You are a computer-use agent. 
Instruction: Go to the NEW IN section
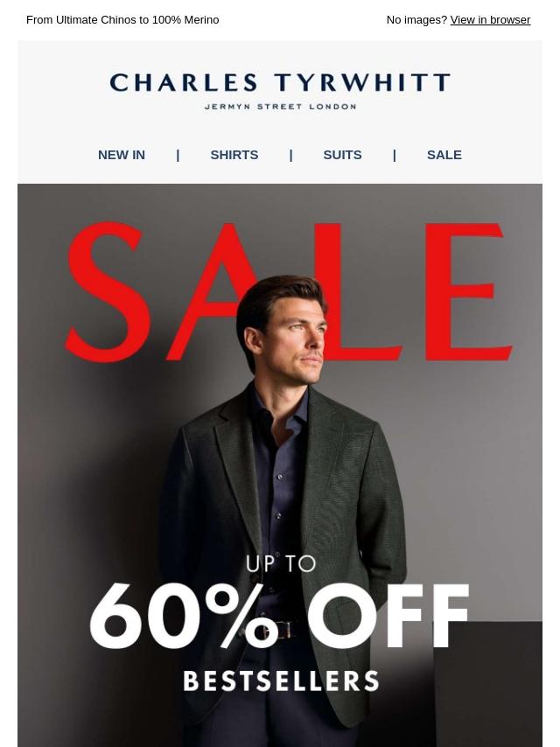(x=122, y=155)
